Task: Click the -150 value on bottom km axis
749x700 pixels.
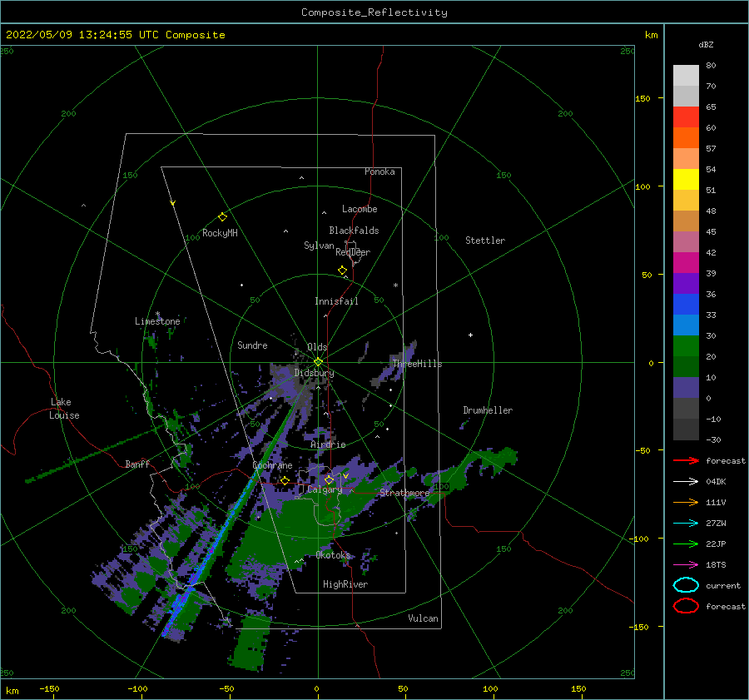Action: [x=49, y=688]
